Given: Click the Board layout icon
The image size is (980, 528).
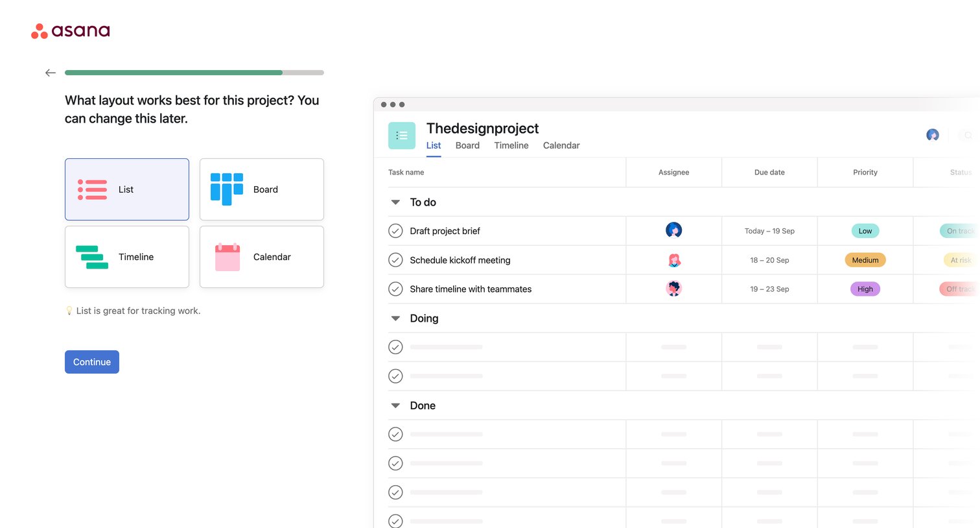Looking at the screenshot, I should coord(227,189).
